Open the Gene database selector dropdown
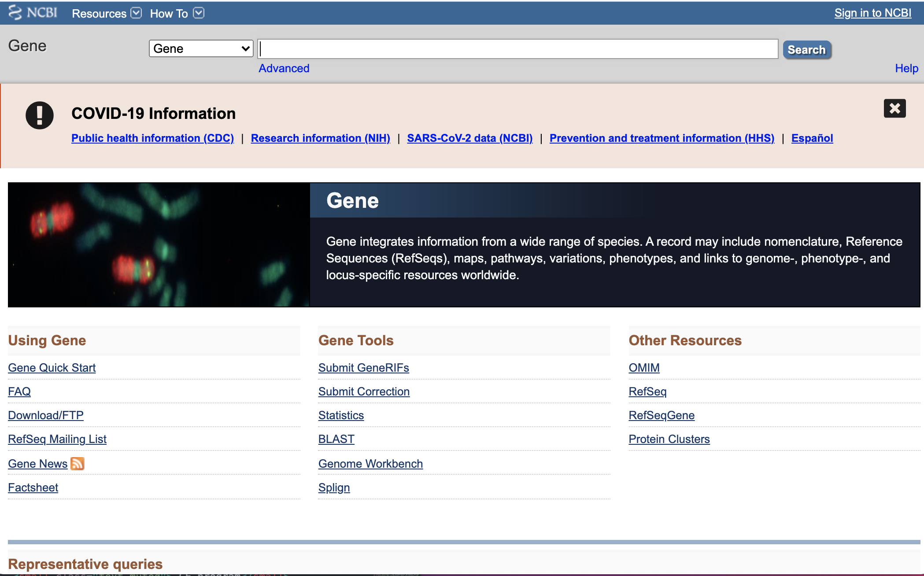The height and width of the screenshot is (576, 924). click(x=201, y=48)
